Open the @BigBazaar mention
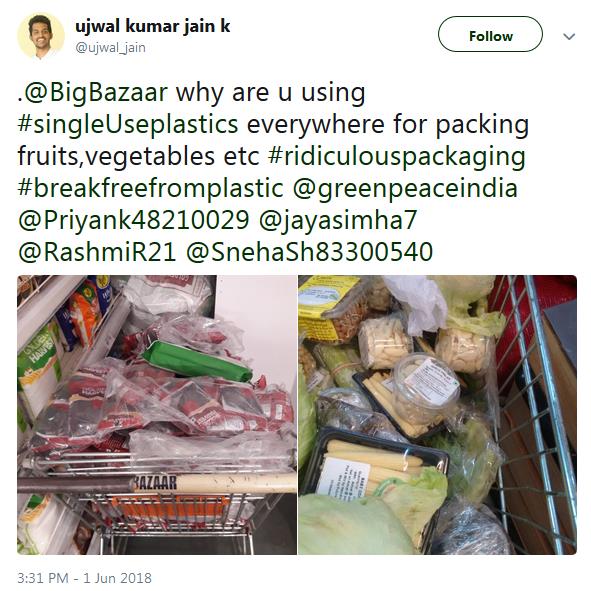The height and width of the screenshot is (591, 591). [94, 92]
